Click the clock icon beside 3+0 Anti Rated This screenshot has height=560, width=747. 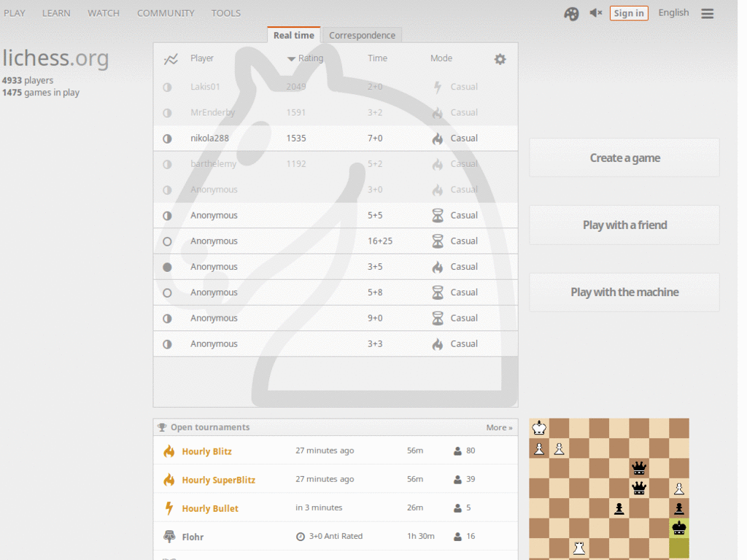click(300, 536)
